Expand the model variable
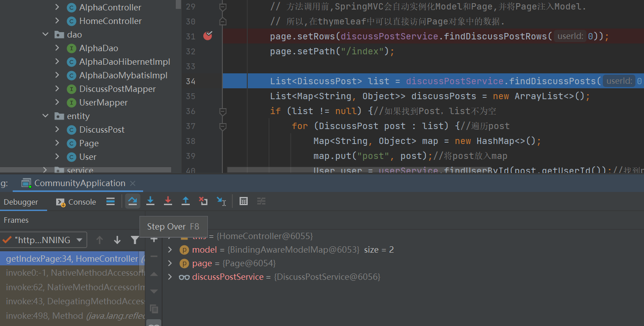The width and height of the screenshot is (644, 326). pos(170,250)
